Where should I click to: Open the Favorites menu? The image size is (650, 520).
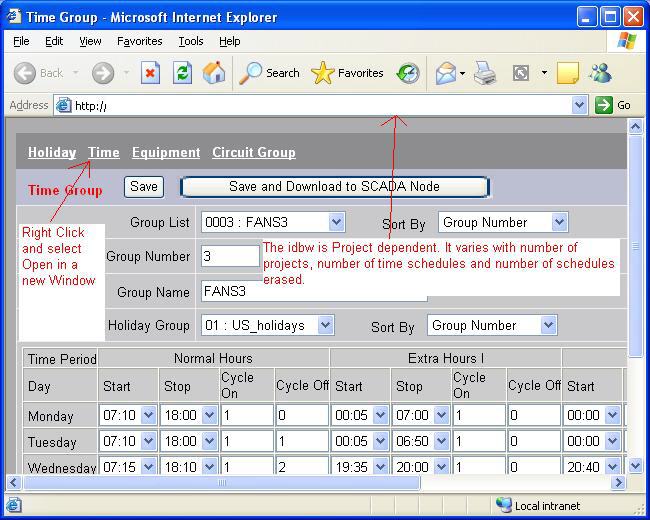140,41
